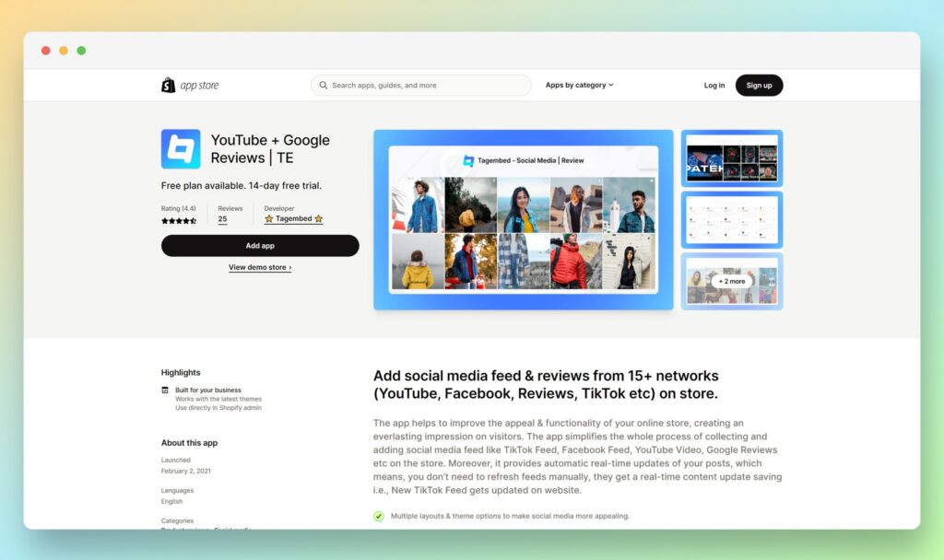Open the second side thumbnail with white grid
944x560 pixels.
[x=732, y=220]
